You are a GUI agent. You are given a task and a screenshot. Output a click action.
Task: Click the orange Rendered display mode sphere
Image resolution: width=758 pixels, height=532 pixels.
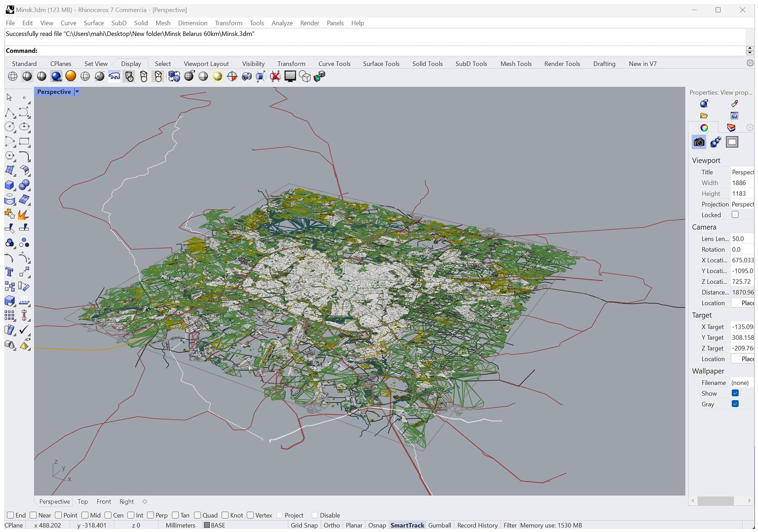pyautogui.click(x=70, y=76)
